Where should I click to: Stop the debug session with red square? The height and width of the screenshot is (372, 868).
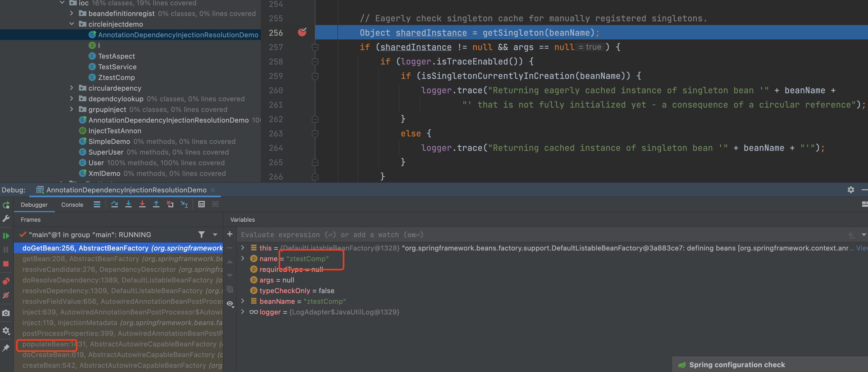pos(6,264)
